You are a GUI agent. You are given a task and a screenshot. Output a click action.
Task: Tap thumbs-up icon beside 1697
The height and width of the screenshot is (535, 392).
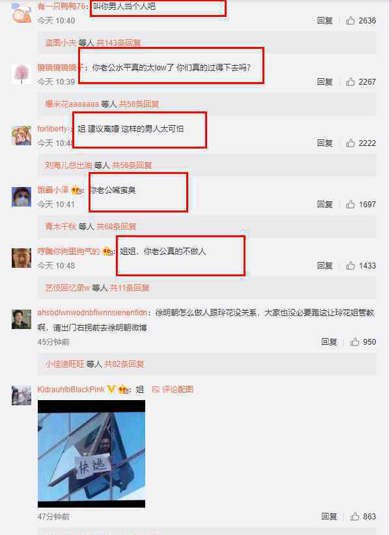[350, 205]
